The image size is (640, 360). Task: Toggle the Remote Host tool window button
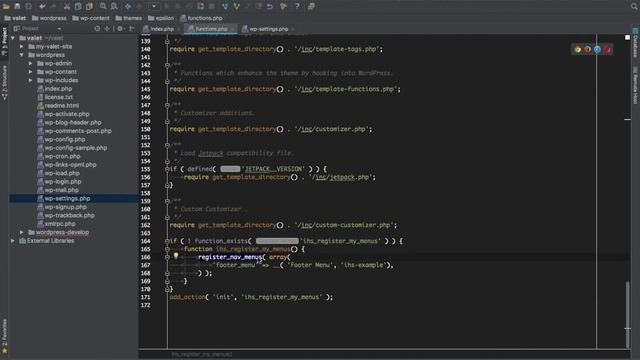point(635,85)
